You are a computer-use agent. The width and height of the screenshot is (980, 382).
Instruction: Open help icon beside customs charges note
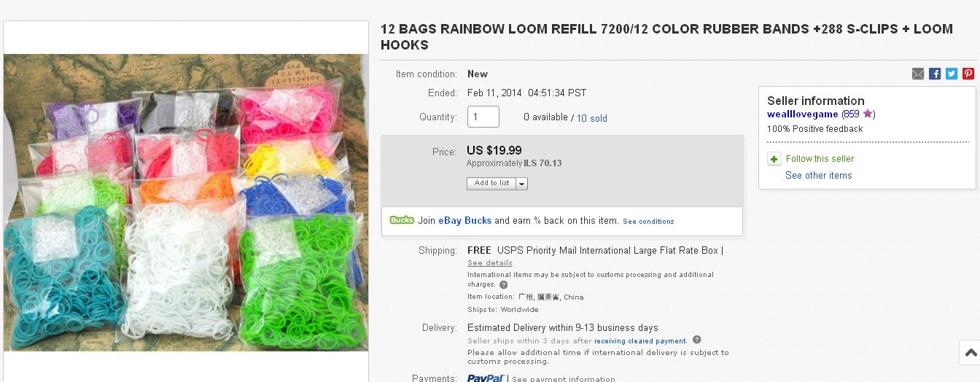click(x=504, y=284)
